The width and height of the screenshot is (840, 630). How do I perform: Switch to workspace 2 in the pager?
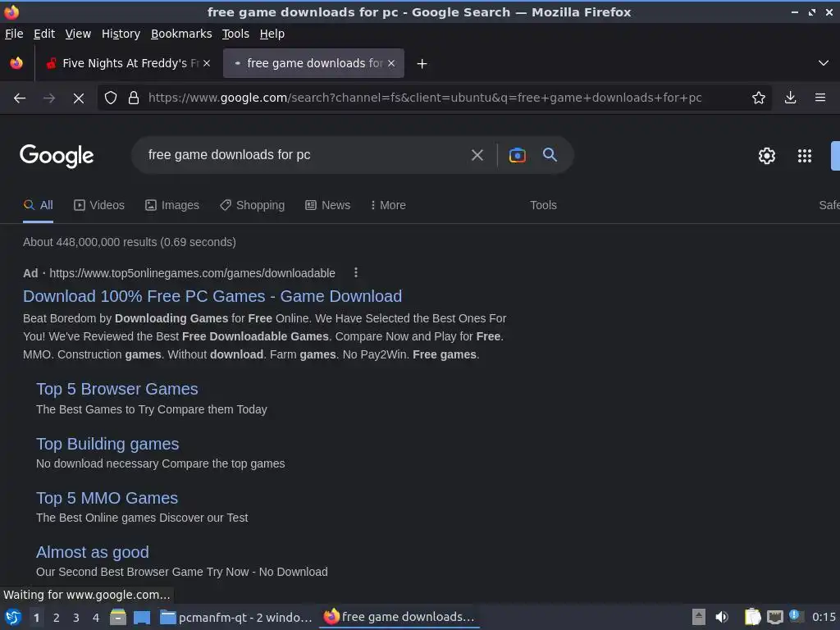pos(57,618)
